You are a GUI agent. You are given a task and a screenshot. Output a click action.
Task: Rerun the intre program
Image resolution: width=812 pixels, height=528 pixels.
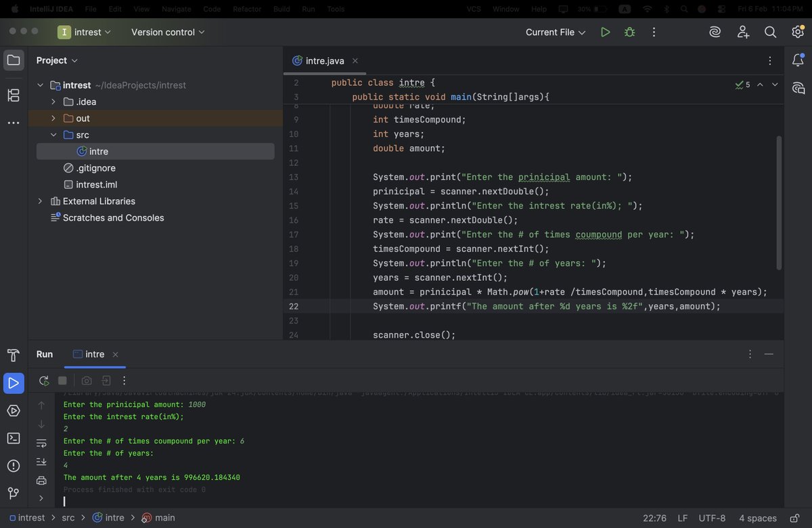[43, 380]
